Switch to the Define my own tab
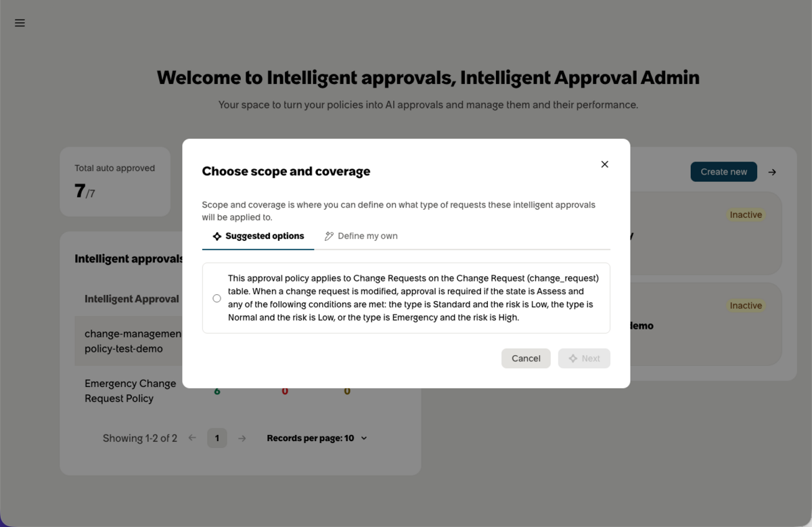The width and height of the screenshot is (812, 527). [x=361, y=236]
